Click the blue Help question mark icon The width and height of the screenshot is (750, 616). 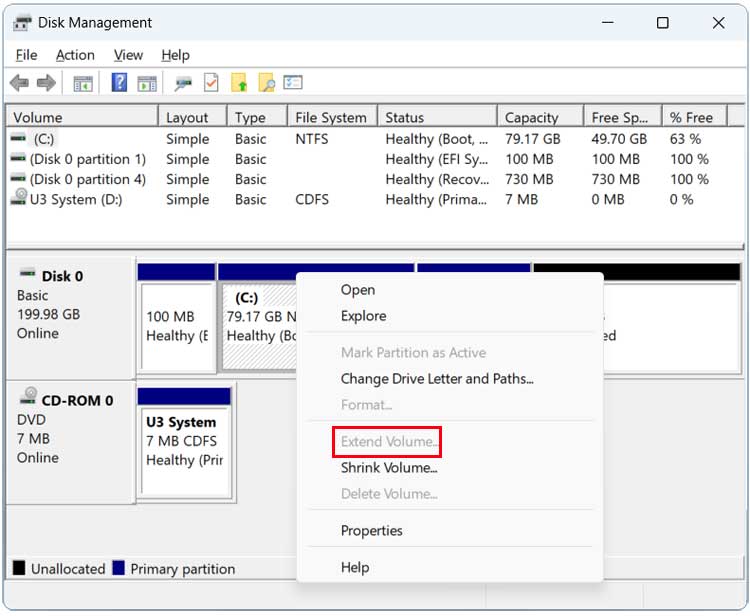[119, 83]
